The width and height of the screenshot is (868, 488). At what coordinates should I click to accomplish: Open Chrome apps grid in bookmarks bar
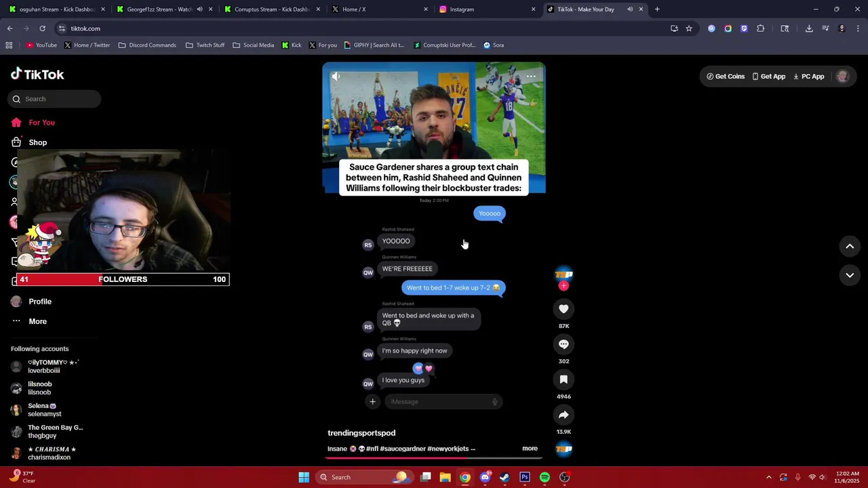click(x=9, y=45)
